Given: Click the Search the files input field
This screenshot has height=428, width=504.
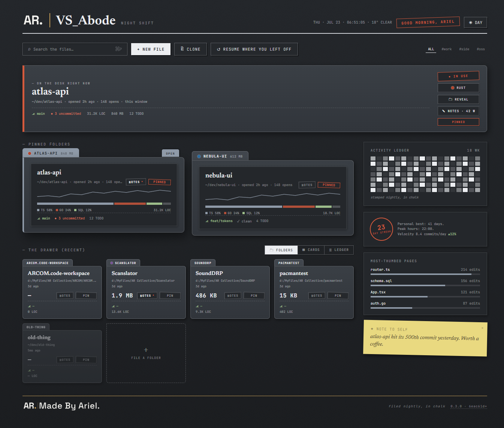Looking at the screenshot, I should (x=75, y=49).
